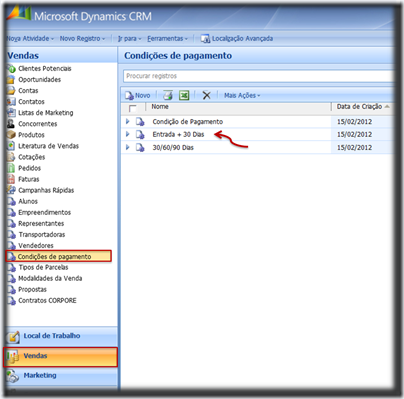Click the Novo record icon
Image resolution: width=404 pixels, height=399 pixels.
(129, 96)
